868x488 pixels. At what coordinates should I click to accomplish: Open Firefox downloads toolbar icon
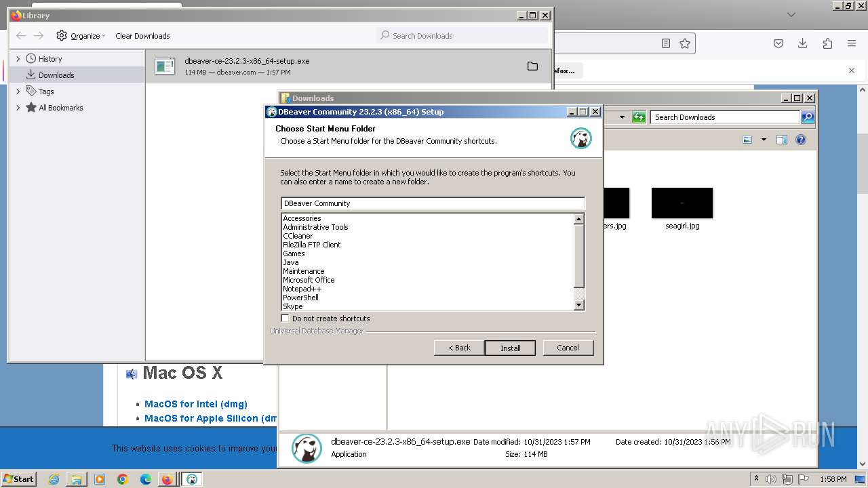pos(803,43)
